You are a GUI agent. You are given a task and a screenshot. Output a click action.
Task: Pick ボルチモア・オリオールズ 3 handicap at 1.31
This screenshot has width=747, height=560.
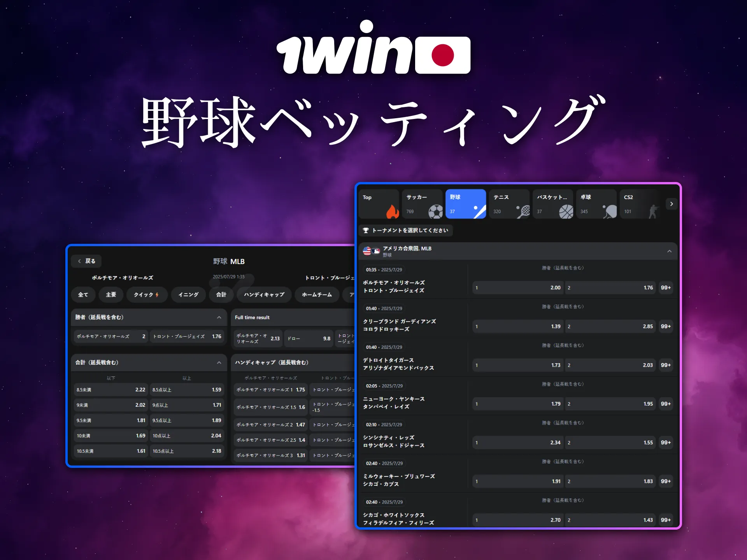point(271,455)
